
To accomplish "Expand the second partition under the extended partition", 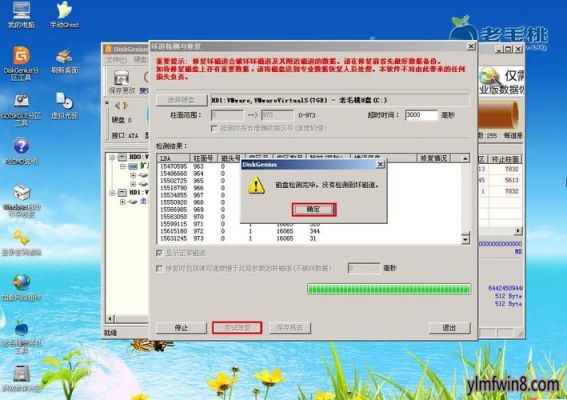I will [133, 184].
